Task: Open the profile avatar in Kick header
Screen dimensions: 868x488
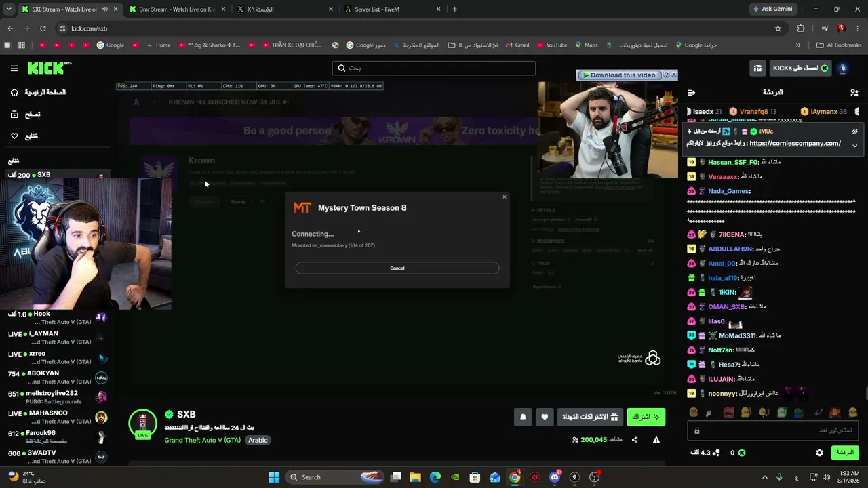Action: point(843,68)
